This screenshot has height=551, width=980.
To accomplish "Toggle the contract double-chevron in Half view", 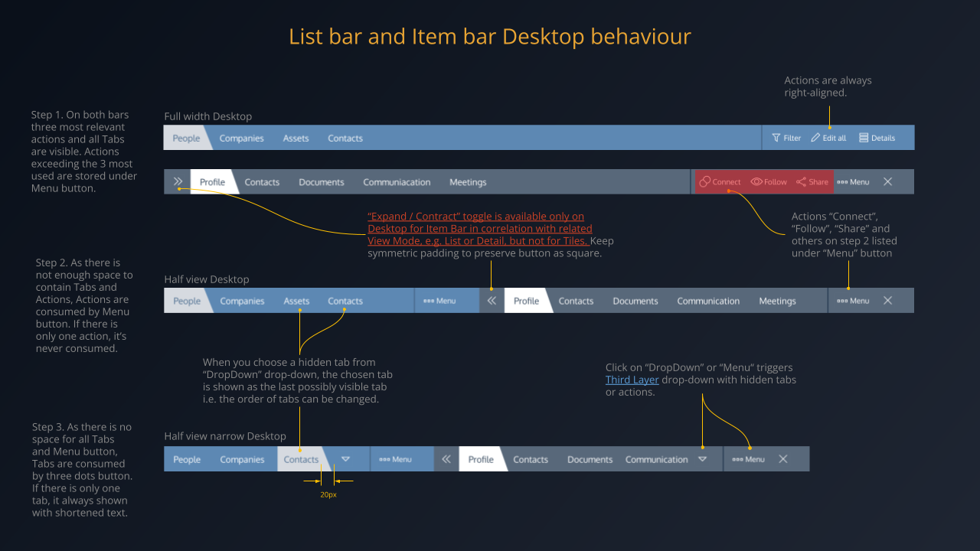I will (x=492, y=300).
